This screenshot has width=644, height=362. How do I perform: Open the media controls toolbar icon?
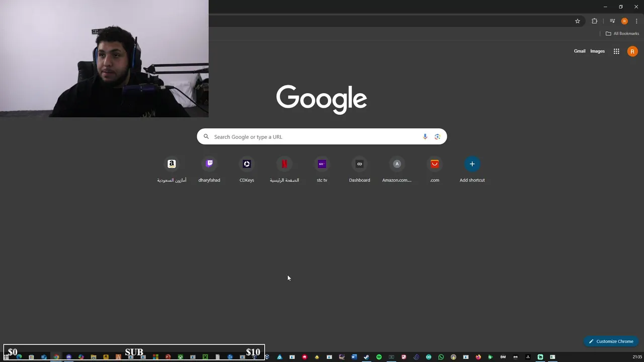pos(612,21)
